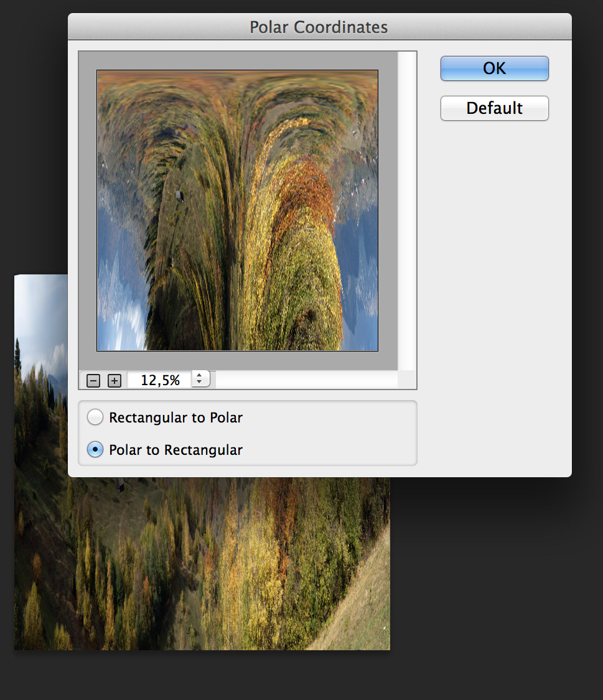Confirm the filter with the OK button
This screenshot has width=603, height=700.
coord(494,68)
